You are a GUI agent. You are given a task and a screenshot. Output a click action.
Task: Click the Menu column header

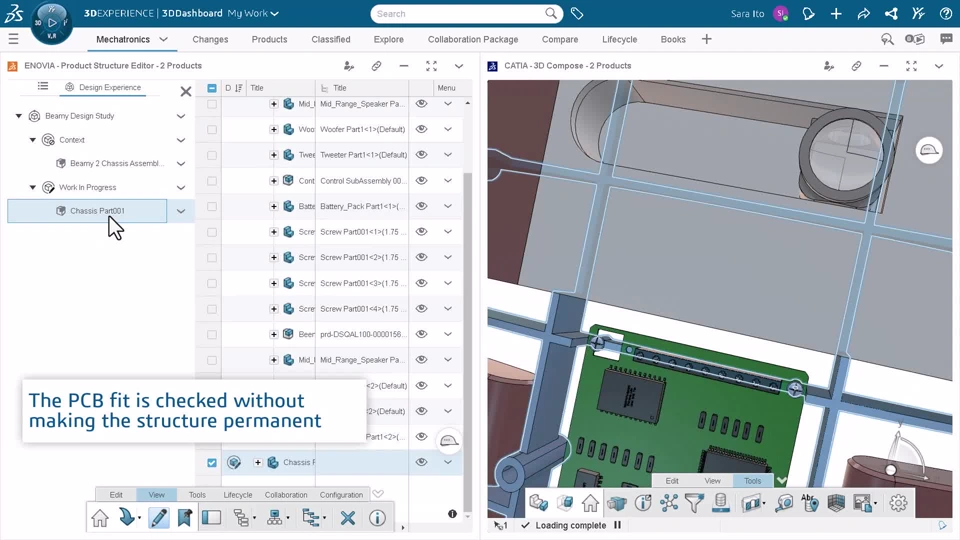pos(446,88)
